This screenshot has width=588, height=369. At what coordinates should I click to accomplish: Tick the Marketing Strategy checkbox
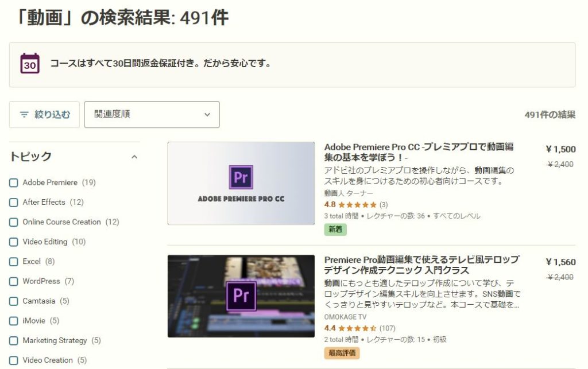[x=14, y=340]
